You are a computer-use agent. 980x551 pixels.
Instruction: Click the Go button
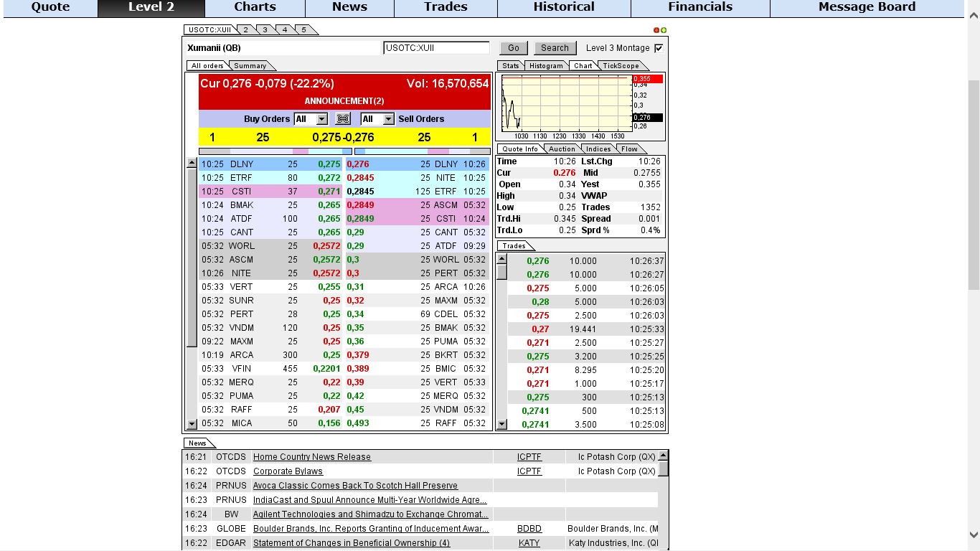(x=514, y=48)
